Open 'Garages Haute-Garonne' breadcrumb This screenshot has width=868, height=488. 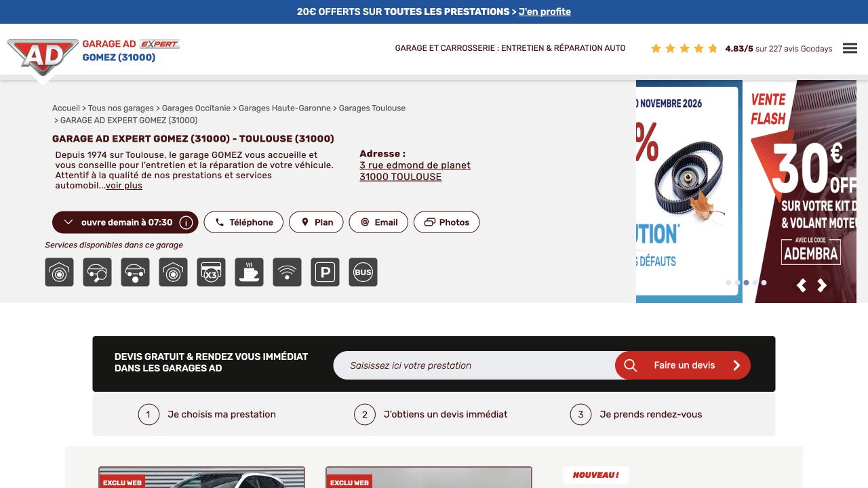285,108
